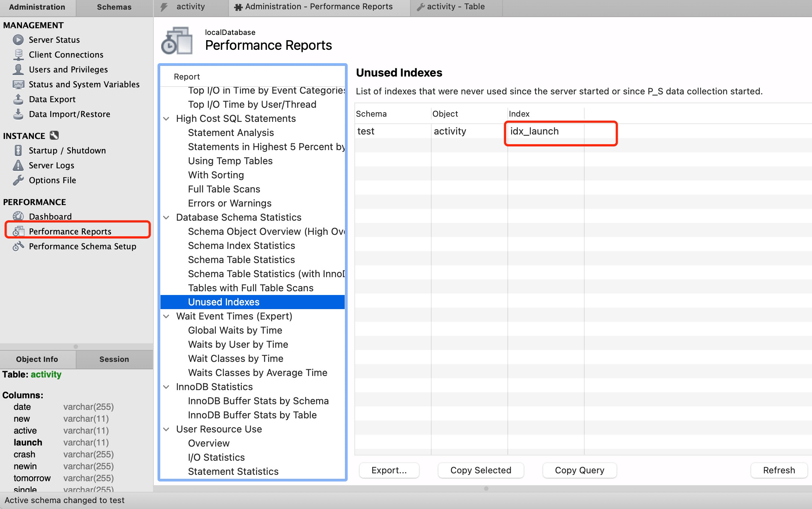Click the Options File wrench icon
The image size is (812, 509).
18,180
